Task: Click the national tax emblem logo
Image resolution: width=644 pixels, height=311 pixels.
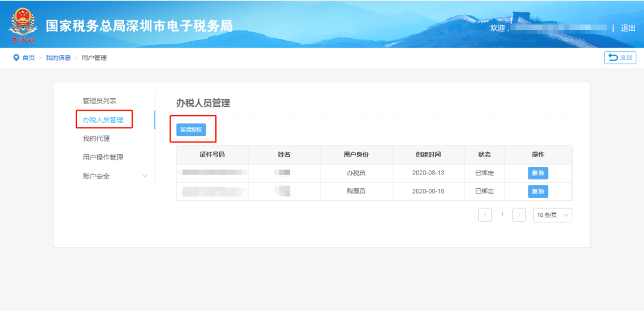Action: point(23,26)
